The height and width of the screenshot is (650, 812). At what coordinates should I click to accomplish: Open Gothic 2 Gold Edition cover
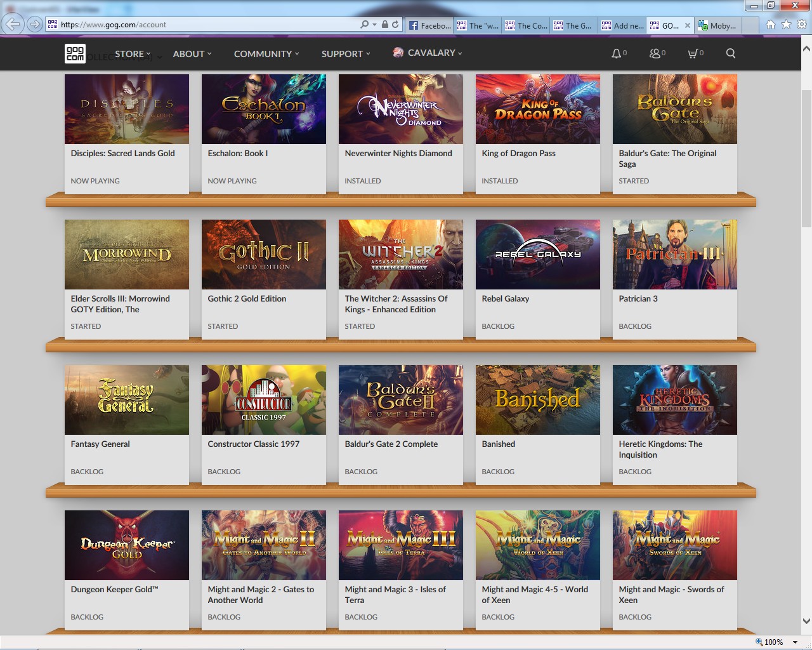click(264, 255)
